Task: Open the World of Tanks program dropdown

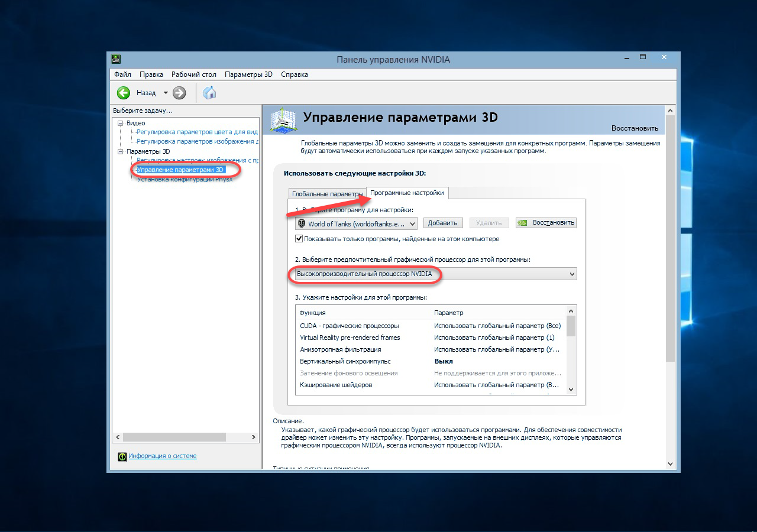Action: (356, 223)
